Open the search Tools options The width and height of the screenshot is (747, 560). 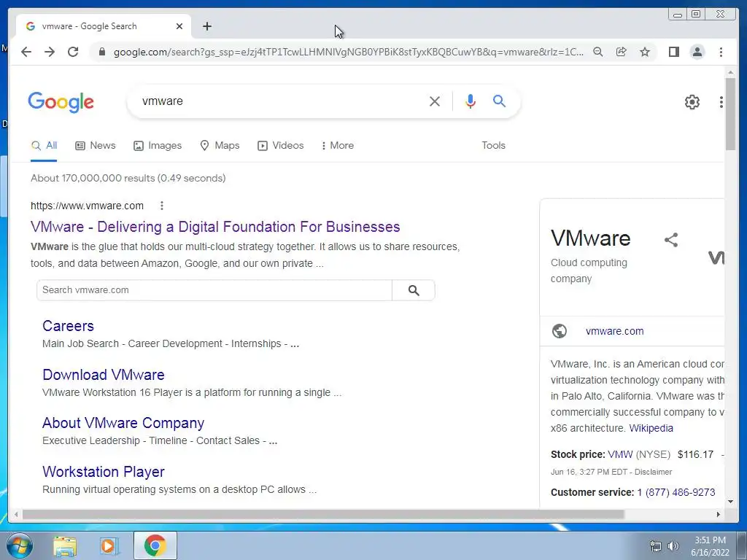point(493,146)
